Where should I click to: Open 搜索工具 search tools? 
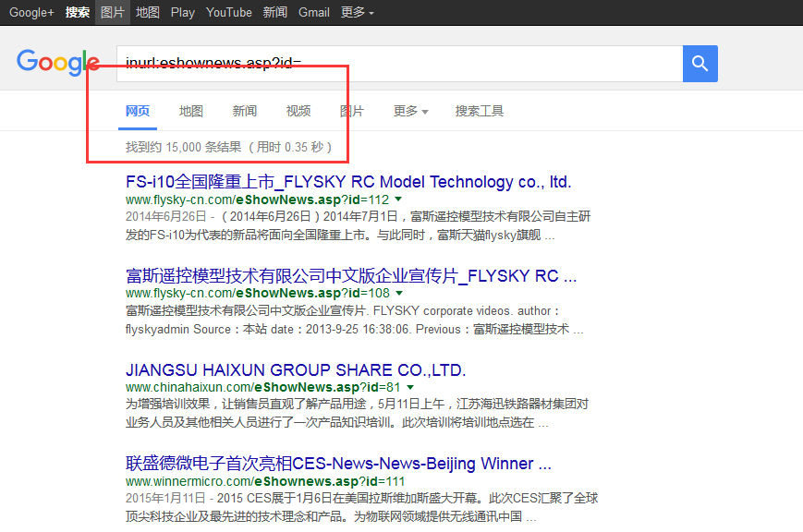click(480, 111)
